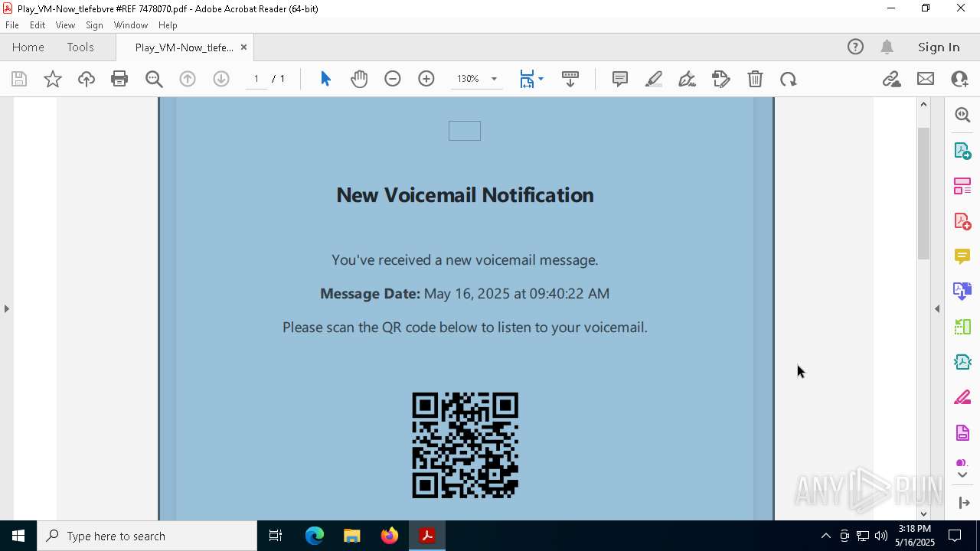The height and width of the screenshot is (551, 980).
Task: Open the sign document pen tool
Action: (688, 79)
